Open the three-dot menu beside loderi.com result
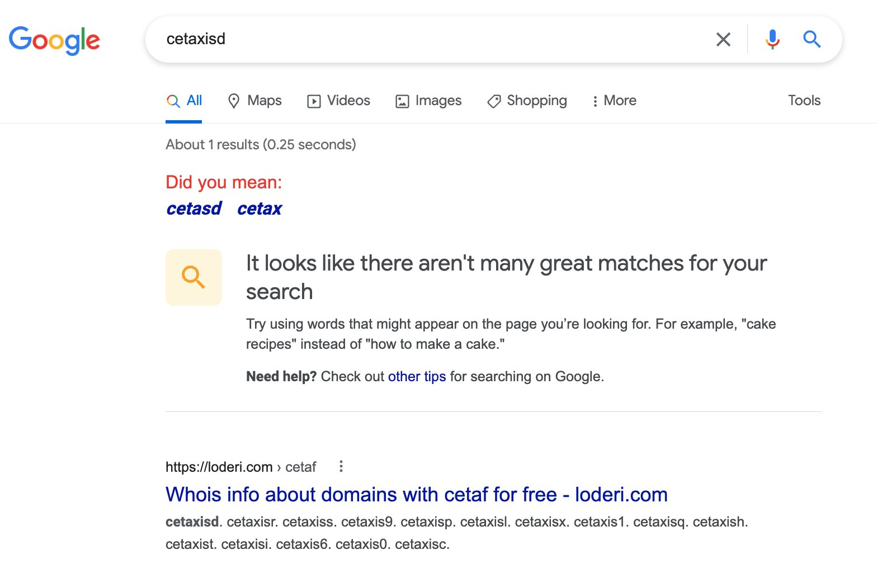This screenshot has height=588, width=877. (x=341, y=466)
